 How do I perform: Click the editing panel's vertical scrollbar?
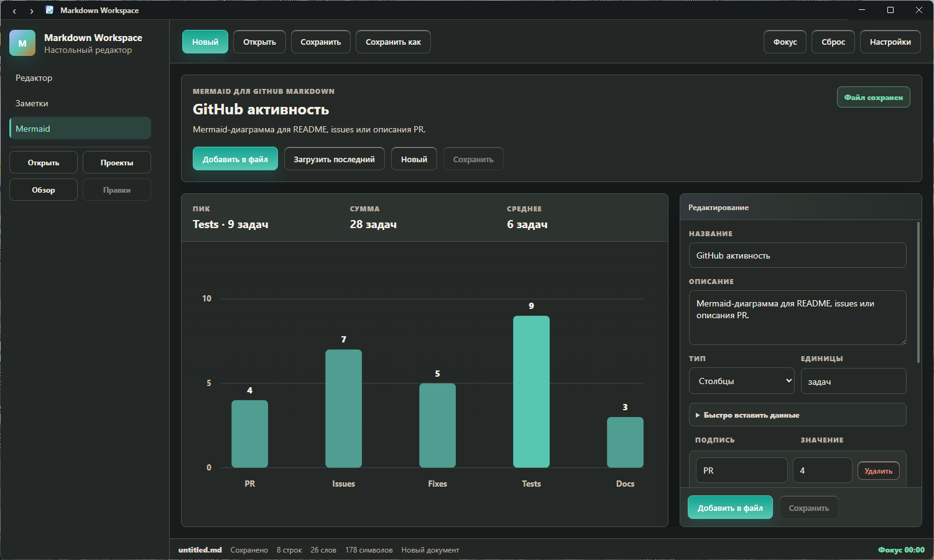918,292
